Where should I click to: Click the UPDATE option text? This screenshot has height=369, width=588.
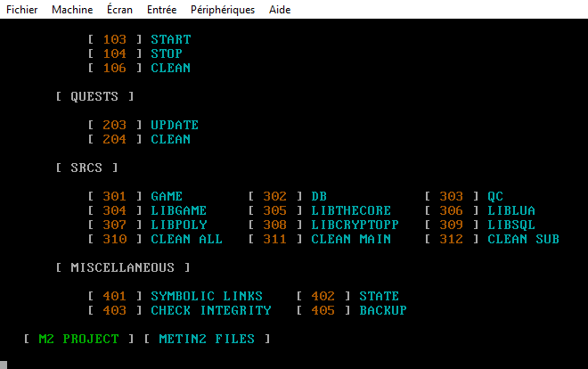click(175, 125)
